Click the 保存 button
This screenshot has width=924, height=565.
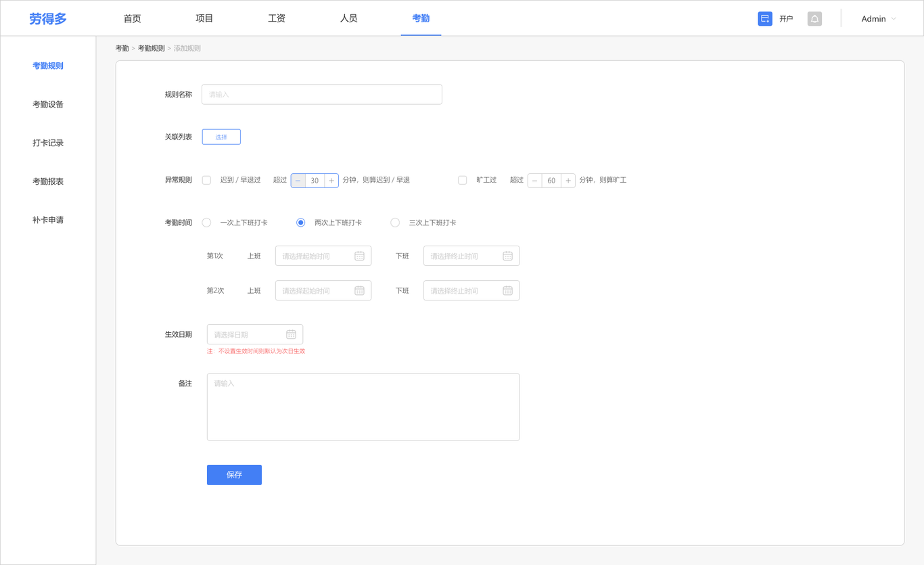coord(234,475)
